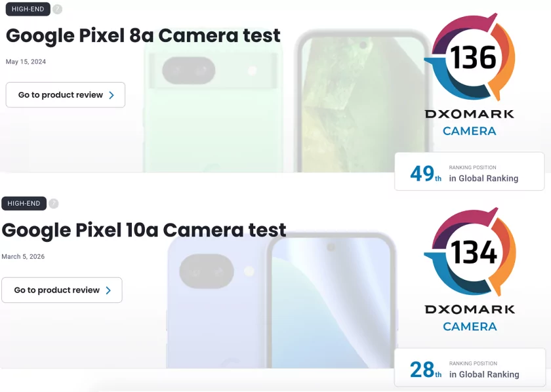Open Pixel 10a product review button
Image resolution: width=551 pixels, height=392 pixels.
coord(62,290)
